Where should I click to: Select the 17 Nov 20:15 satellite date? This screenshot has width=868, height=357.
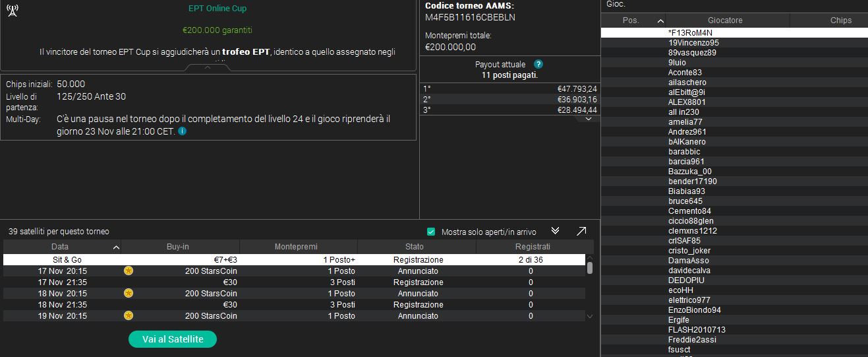62,271
